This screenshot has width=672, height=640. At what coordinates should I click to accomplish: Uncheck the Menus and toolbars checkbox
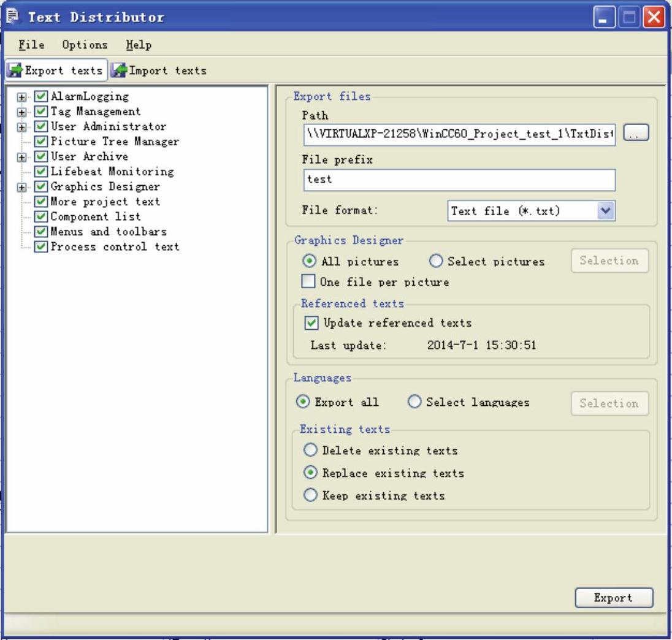40,232
